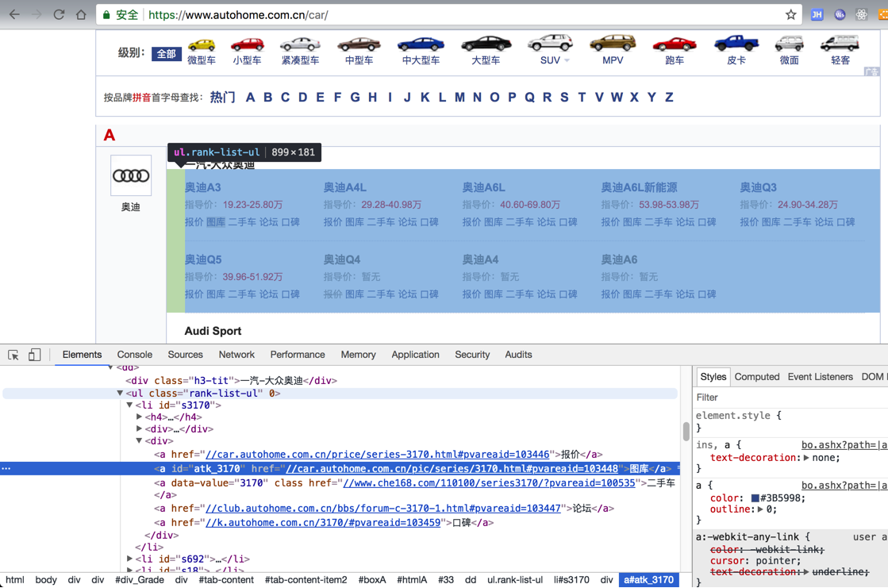Viewport: 888px width, 588px height.
Task: Click the Audi logo thumbnail
Action: [x=131, y=175]
